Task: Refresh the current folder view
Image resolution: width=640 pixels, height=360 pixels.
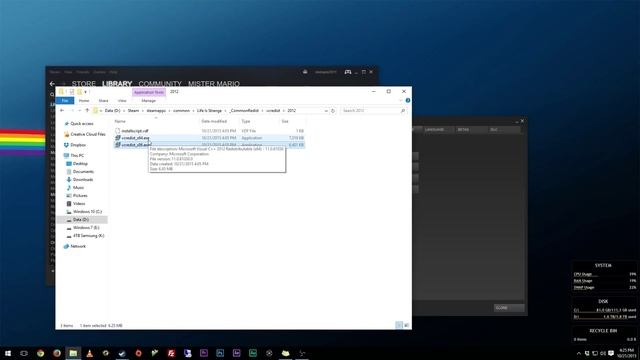Action: 333,111
